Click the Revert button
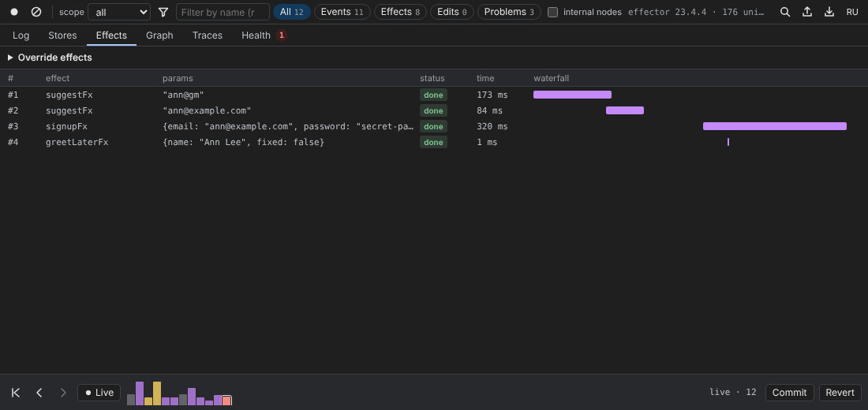Image resolution: width=868 pixels, height=410 pixels. (840, 393)
